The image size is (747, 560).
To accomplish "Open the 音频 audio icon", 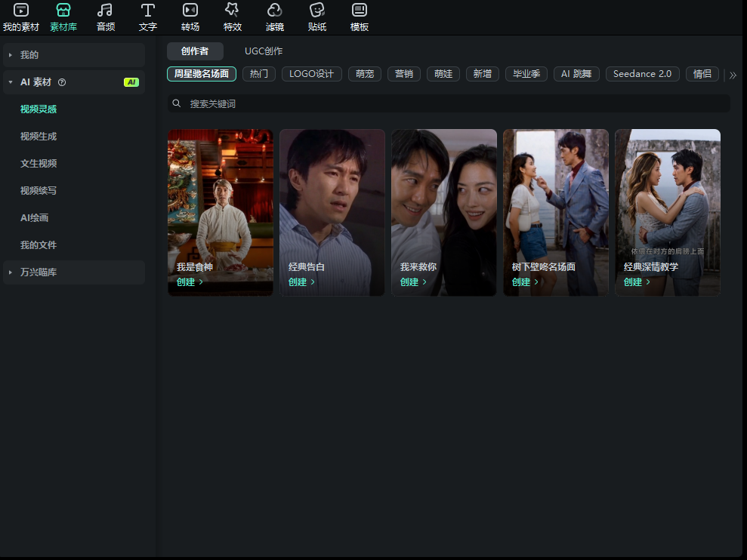I will [x=105, y=10].
